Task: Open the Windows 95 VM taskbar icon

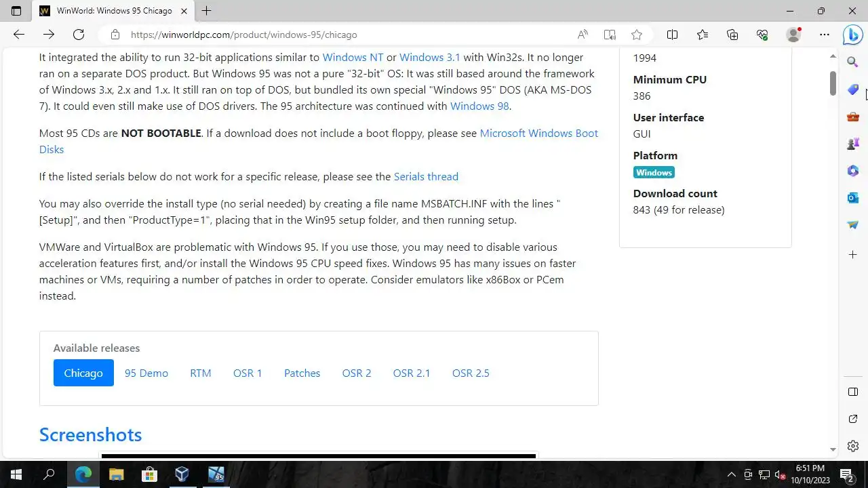Action: [216, 474]
